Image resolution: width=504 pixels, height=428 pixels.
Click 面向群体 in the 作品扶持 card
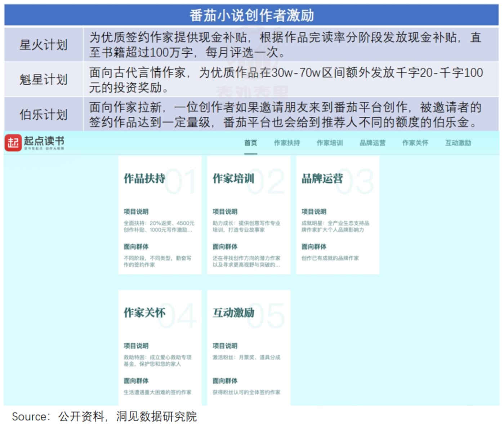click(x=136, y=246)
